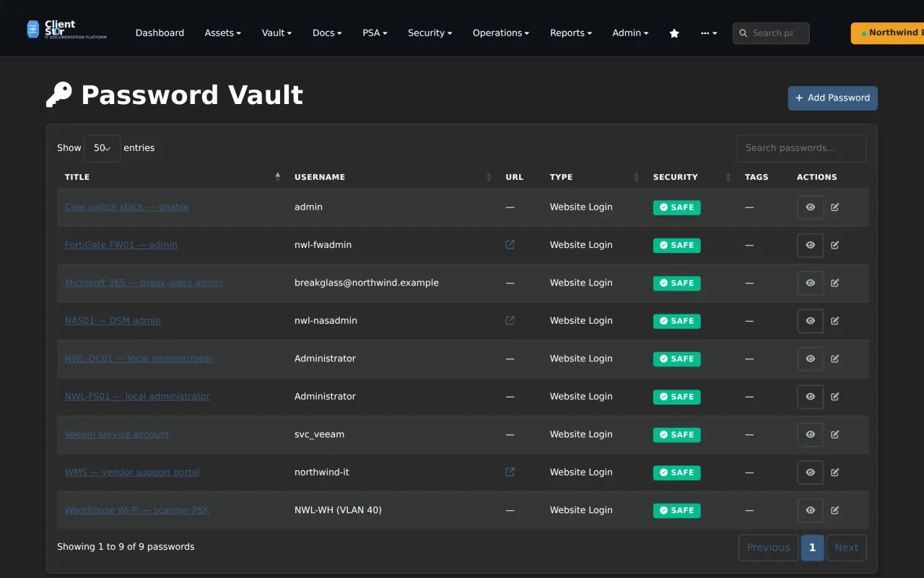Change the 50 entries per page selector
This screenshot has width=924, height=578.
pos(102,148)
